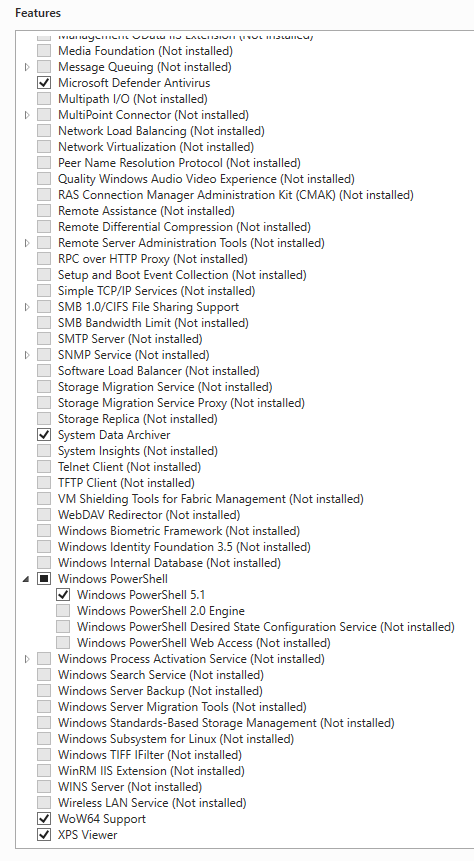Enable the SMTP Server checkbox

[44, 339]
